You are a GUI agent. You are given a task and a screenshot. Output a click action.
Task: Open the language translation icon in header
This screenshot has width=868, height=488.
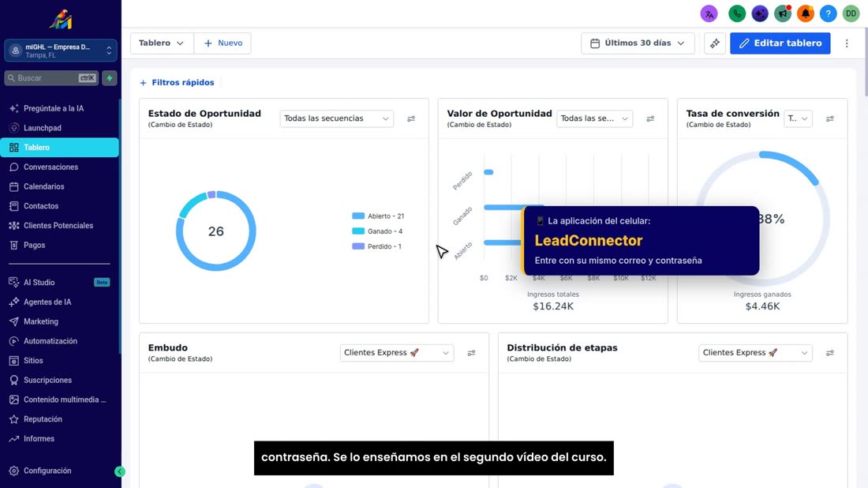coord(709,13)
